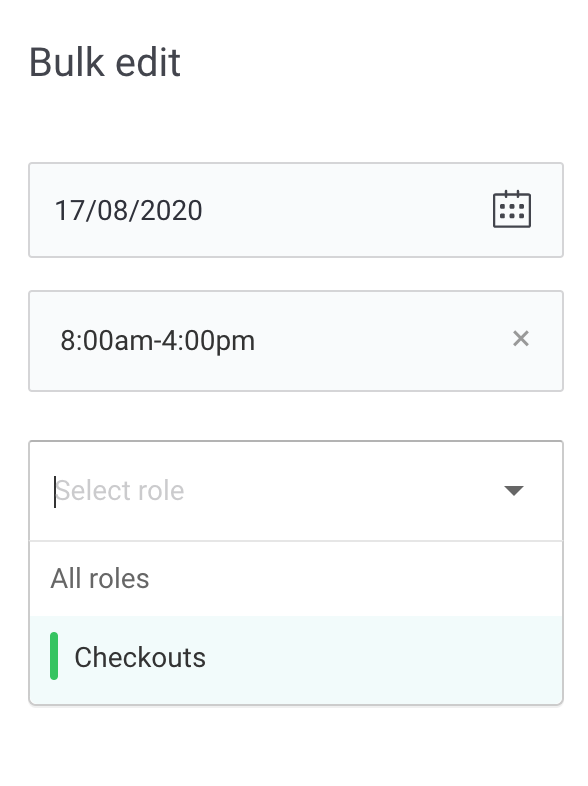Click the Bulk edit heading
The height and width of the screenshot is (786, 588).
(105, 63)
